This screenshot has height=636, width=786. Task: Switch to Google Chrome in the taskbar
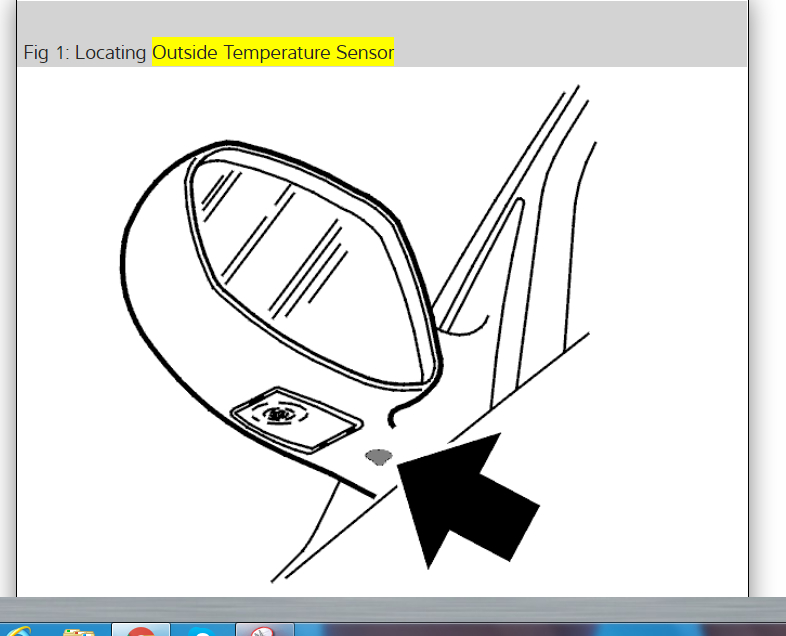pos(141,630)
